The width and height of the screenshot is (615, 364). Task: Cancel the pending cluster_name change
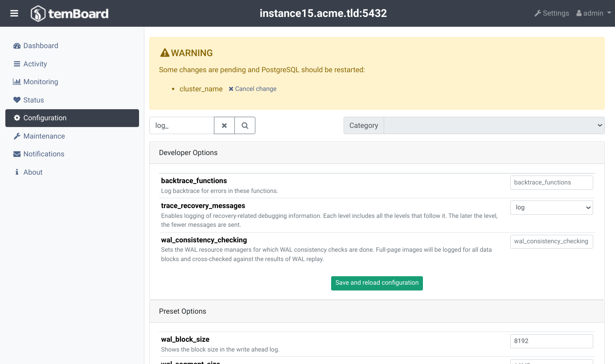pos(253,89)
